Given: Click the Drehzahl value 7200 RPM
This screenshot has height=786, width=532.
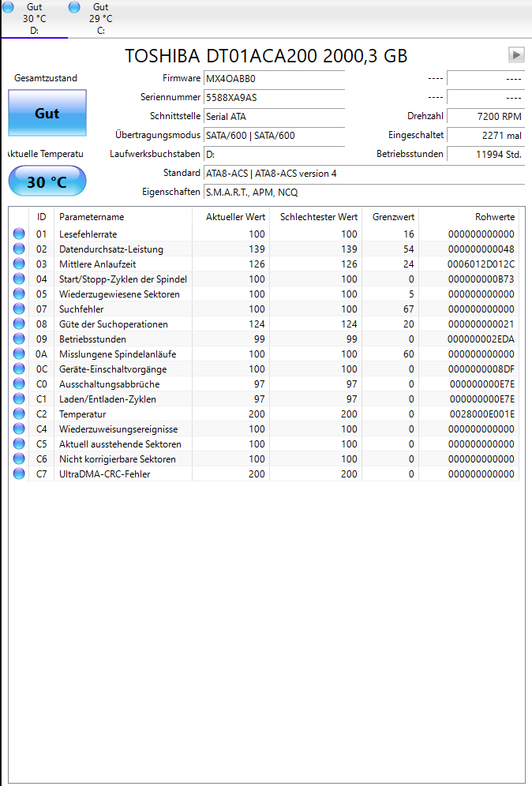Looking at the screenshot, I should [x=485, y=116].
